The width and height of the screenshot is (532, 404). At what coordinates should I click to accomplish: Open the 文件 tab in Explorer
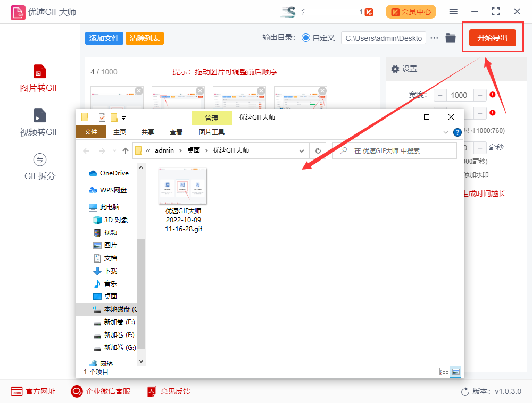(x=91, y=132)
